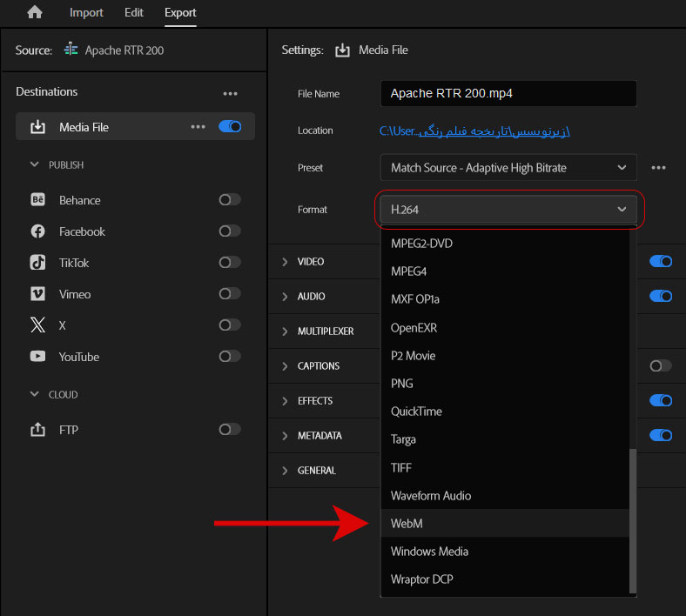Collapse the Cloud section
The image size is (686, 616).
[34, 394]
